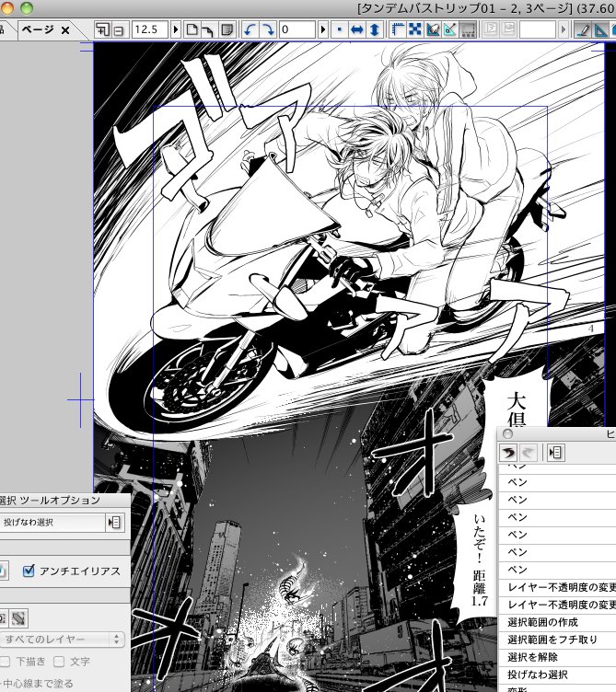The height and width of the screenshot is (692, 616).
Task: Click the reset view dot icon
Action: 339,29
